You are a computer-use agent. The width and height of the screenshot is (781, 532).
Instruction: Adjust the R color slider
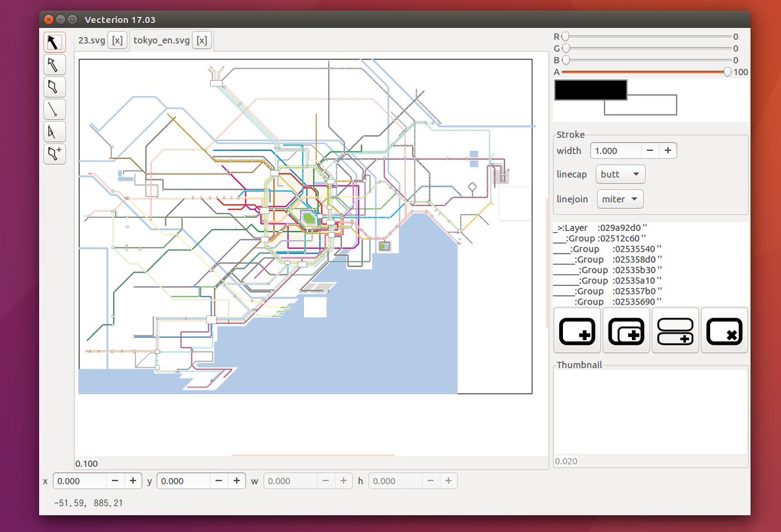pos(648,37)
